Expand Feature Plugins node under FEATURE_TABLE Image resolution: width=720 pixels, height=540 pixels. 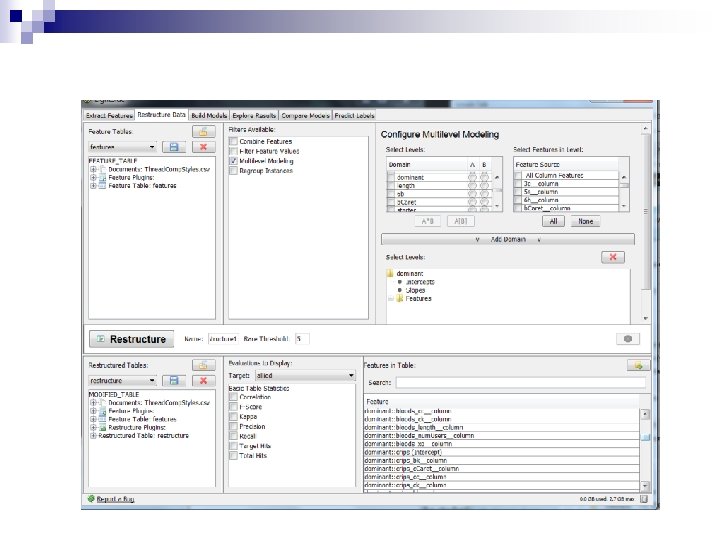coord(93,177)
